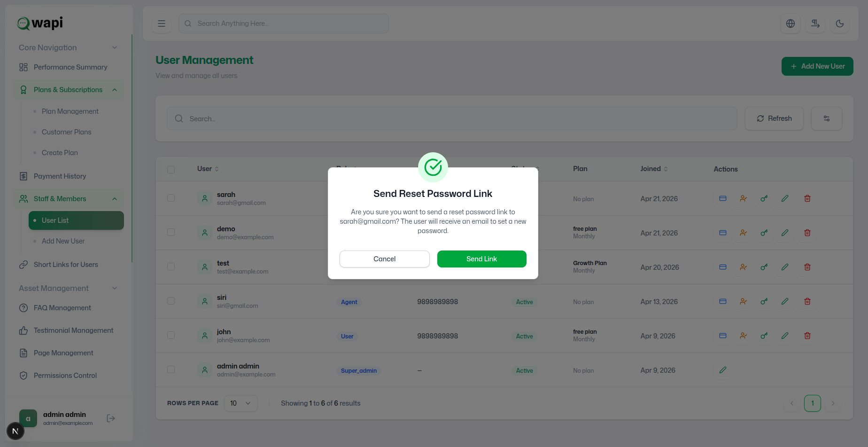Select all users with header checkbox

click(x=171, y=169)
